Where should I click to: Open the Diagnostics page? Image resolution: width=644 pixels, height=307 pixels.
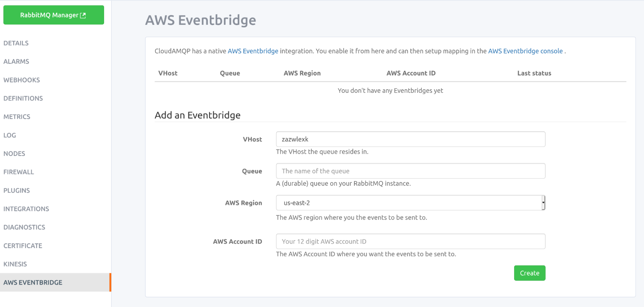[x=24, y=227]
